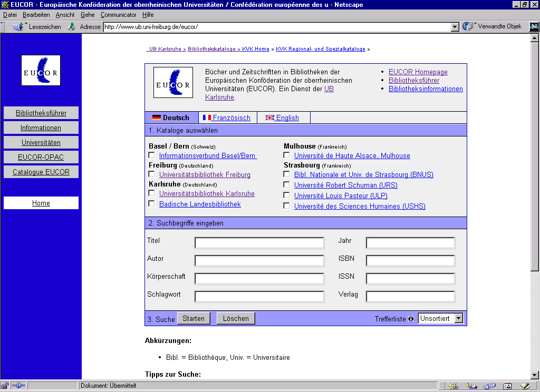540x392 pixels.
Task: Open Catalogue EUCOR in the sidebar
Action: 41,172
